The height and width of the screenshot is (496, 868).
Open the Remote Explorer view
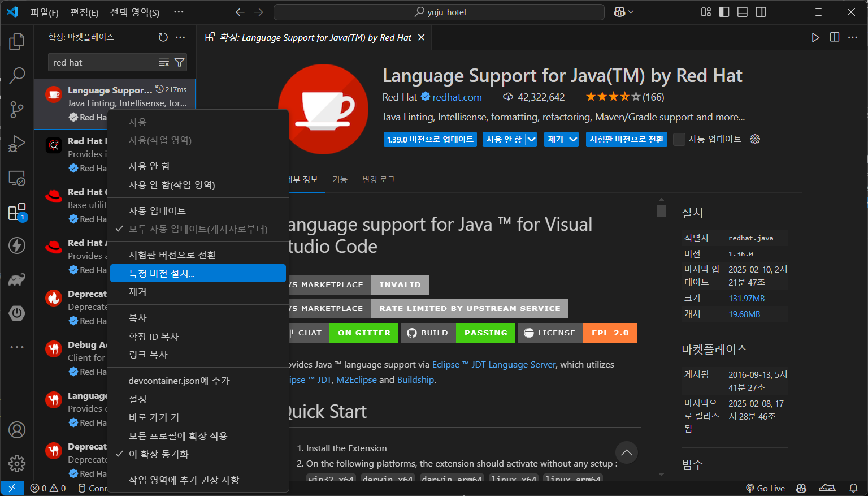(x=17, y=178)
